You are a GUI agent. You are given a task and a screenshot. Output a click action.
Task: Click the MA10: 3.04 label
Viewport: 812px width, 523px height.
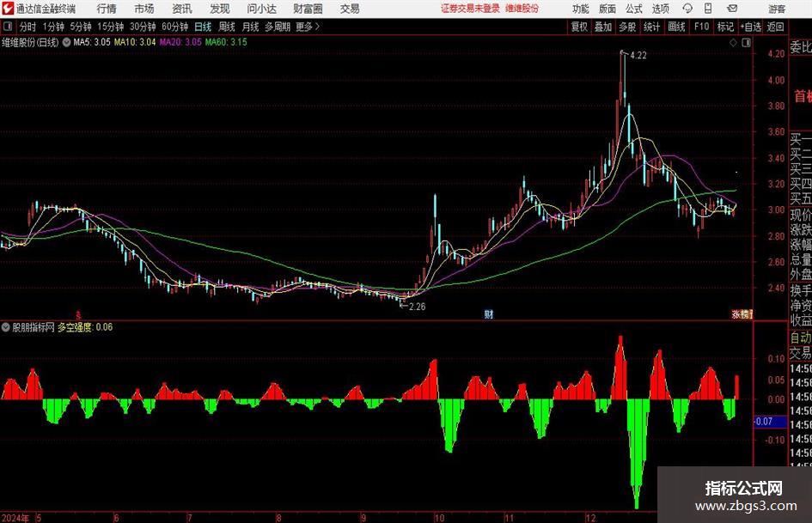click(x=135, y=42)
